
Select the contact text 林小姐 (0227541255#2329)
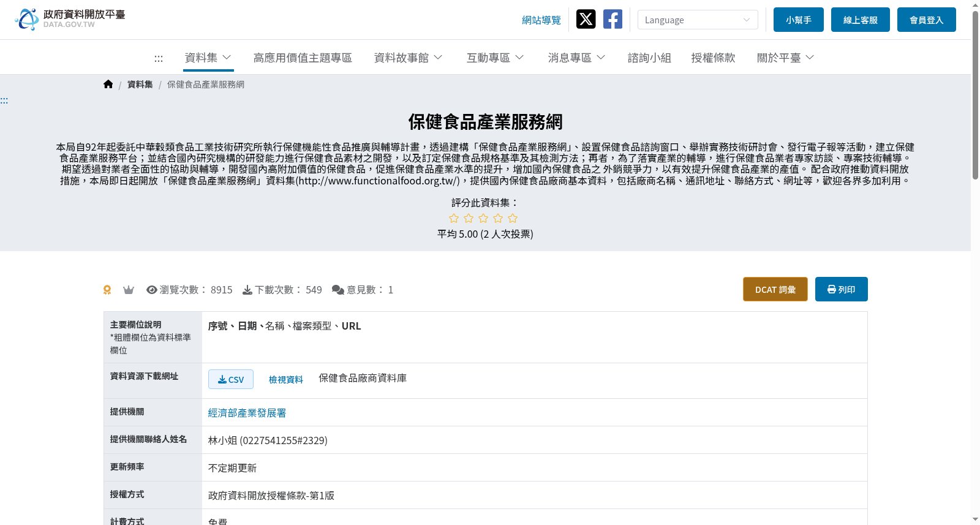coord(268,440)
